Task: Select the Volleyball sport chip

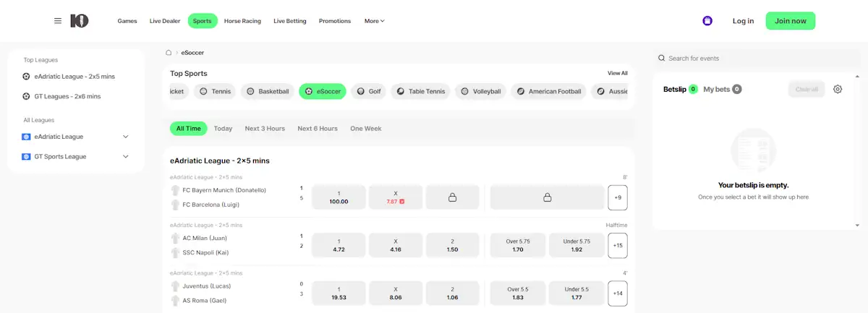Action: coord(480,92)
